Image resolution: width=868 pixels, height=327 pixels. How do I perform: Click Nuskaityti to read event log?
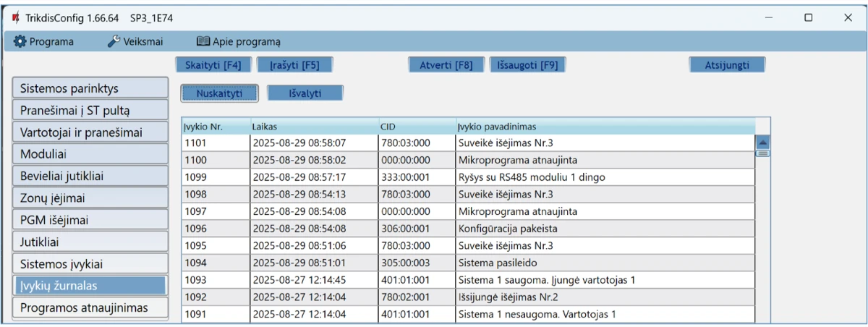tap(218, 93)
